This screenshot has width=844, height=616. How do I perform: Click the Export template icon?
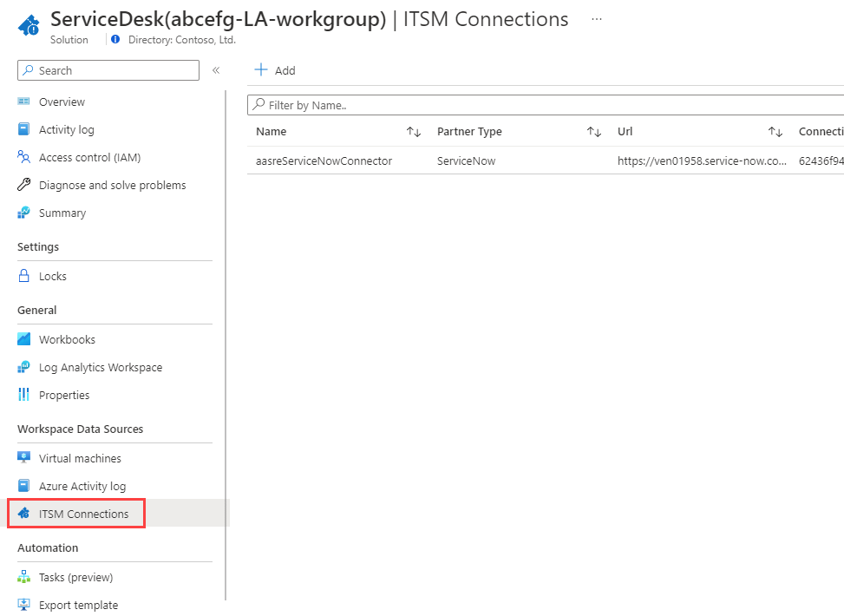coord(23,605)
